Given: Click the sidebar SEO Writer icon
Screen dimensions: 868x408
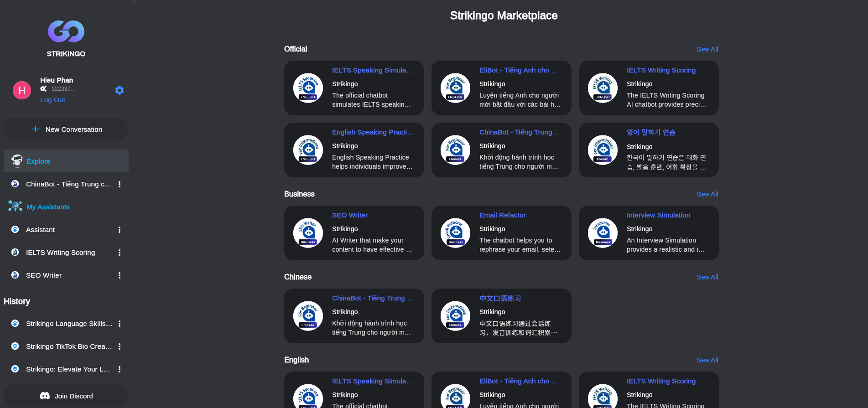Looking at the screenshot, I should [x=15, y=275].
